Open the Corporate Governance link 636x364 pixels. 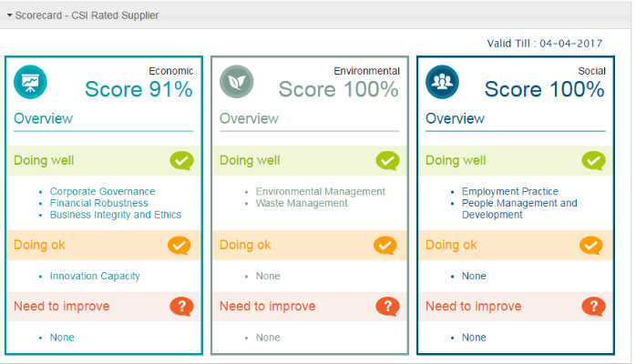click(102, 192)
